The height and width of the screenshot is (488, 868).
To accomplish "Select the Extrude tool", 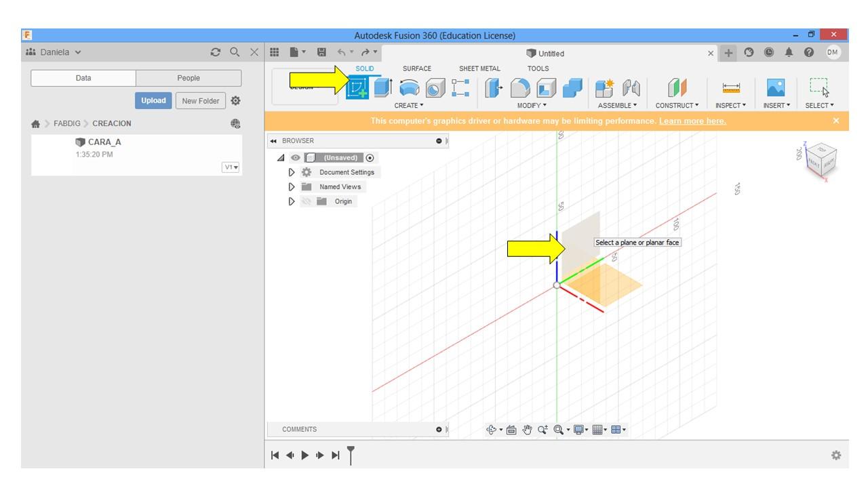I will click(383, 87).
